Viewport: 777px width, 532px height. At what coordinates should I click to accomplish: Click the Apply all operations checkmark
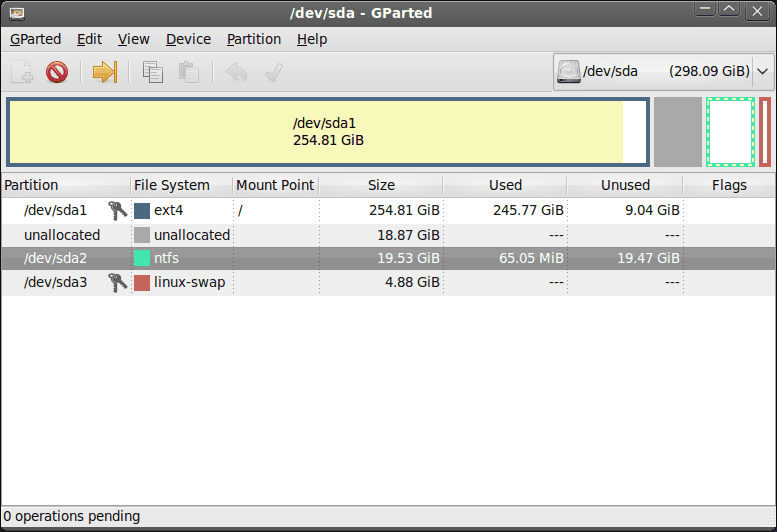(274, 72)
